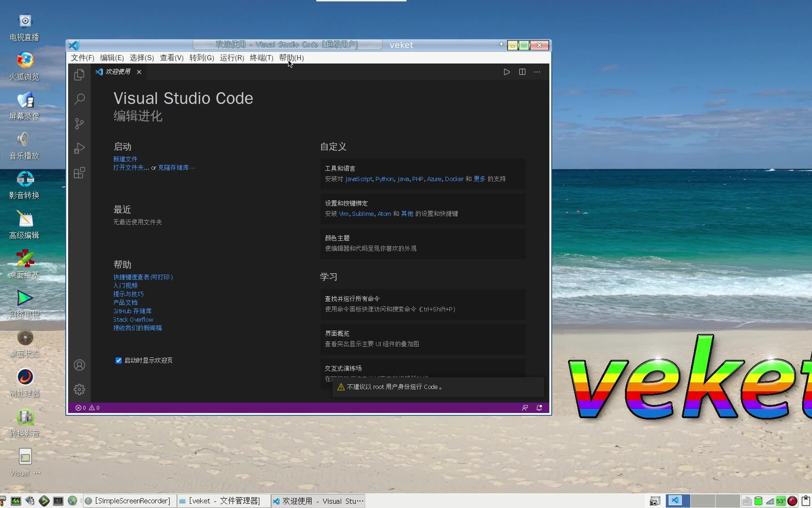Open the 提示与技巧 link
Screen dimensions: 812x508
pos(129,294)
